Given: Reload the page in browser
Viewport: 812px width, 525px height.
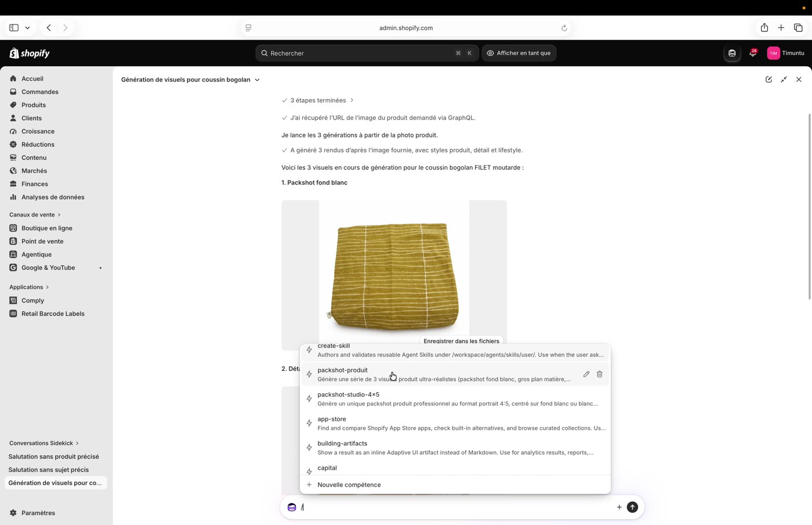Looking at the screenshot, I should point(564,28).
